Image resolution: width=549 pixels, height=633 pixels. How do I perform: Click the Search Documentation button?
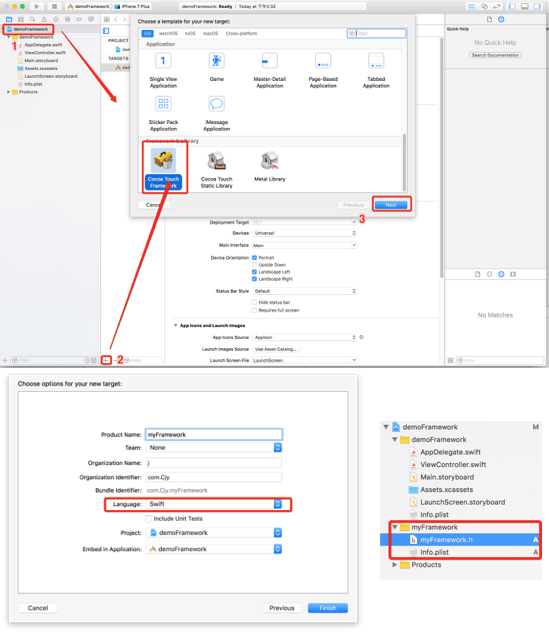point(495,55)
